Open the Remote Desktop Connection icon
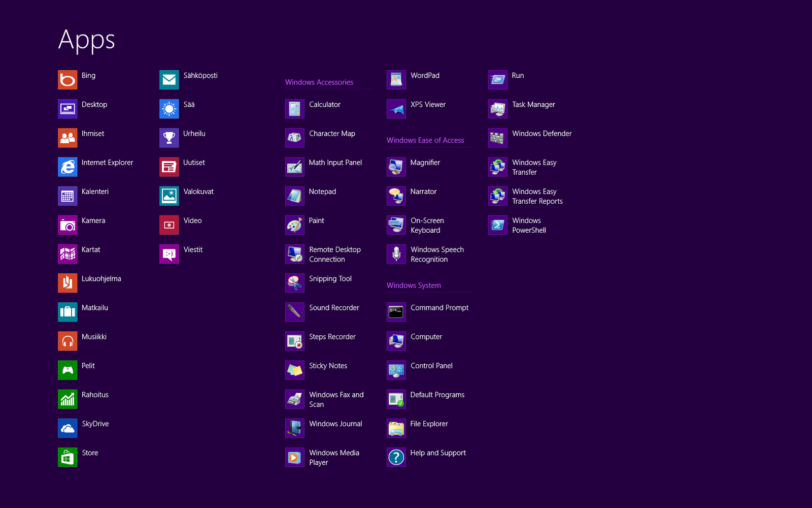This screenshot has height=508, width=812. coord(295,253)
